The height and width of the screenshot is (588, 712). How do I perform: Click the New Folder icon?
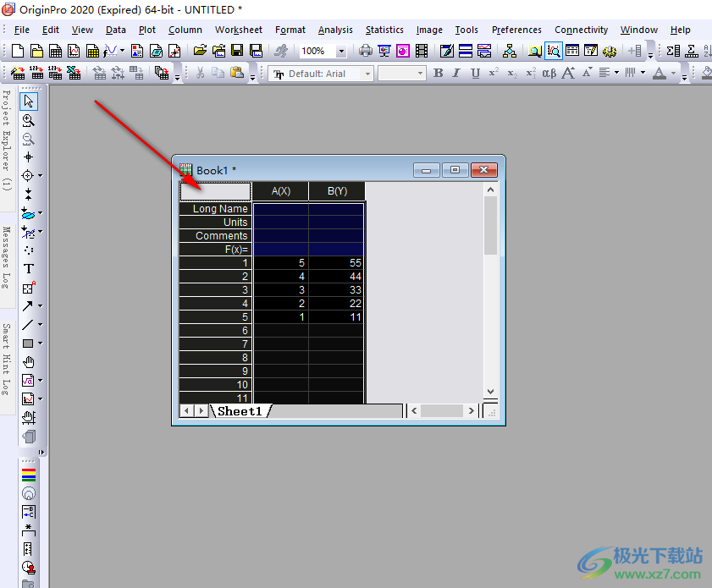coord(36,51)
